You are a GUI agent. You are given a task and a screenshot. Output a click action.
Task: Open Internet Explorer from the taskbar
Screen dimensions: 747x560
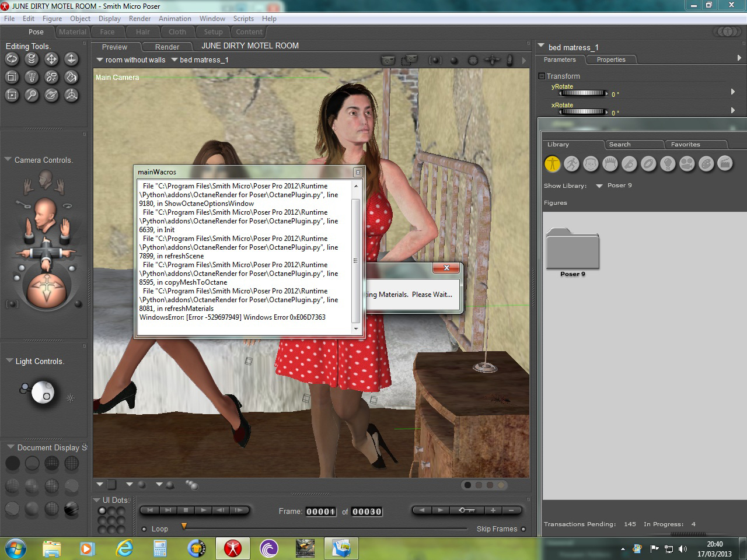tap(124, 548)
